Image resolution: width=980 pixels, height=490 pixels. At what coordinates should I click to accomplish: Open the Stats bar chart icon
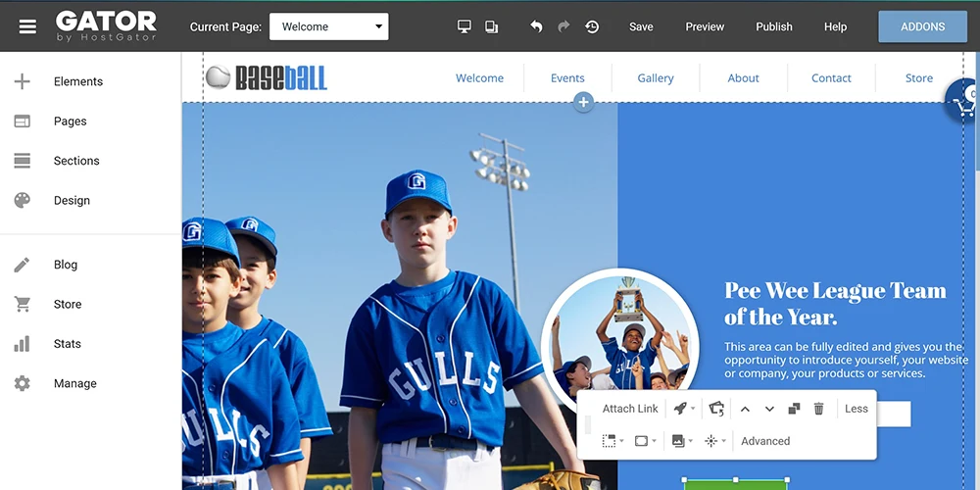click(22, 344)
